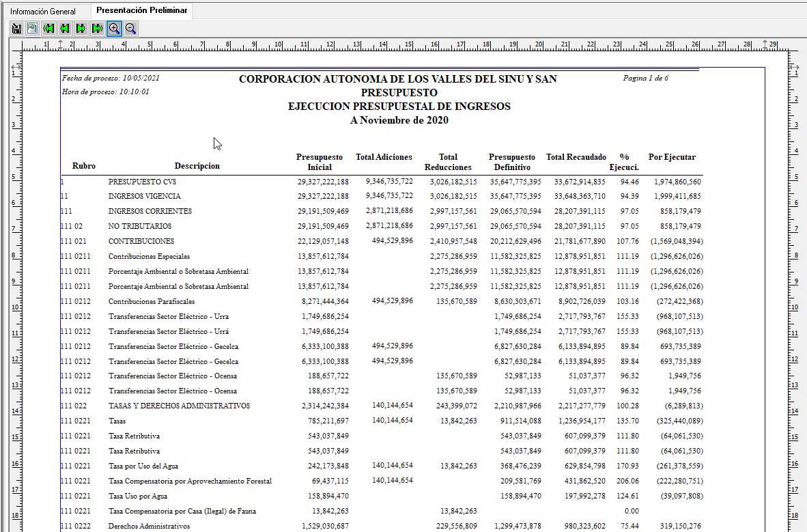Click the left margin marker on horizontal ruler
This screenshot has height=532, width=807.
pos(61,44)
